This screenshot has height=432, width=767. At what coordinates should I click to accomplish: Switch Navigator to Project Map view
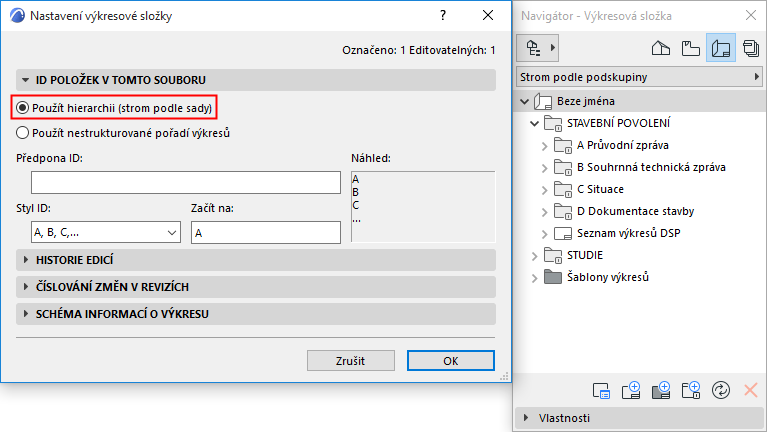659,47
